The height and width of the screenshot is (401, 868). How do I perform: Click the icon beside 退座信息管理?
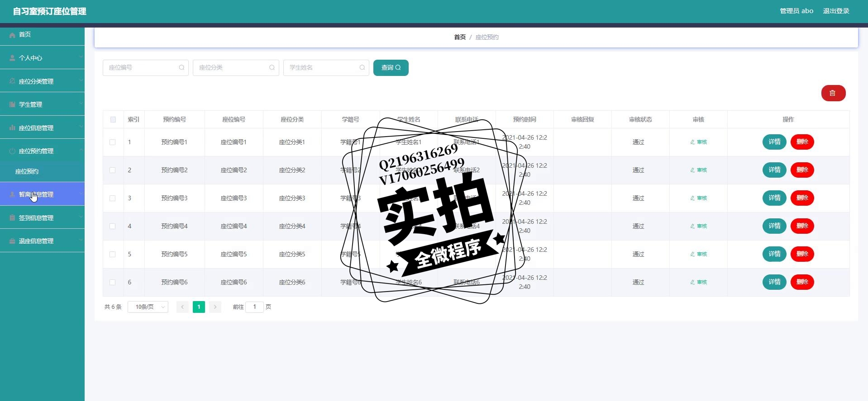pyautogui.click(x=12, y=241)
